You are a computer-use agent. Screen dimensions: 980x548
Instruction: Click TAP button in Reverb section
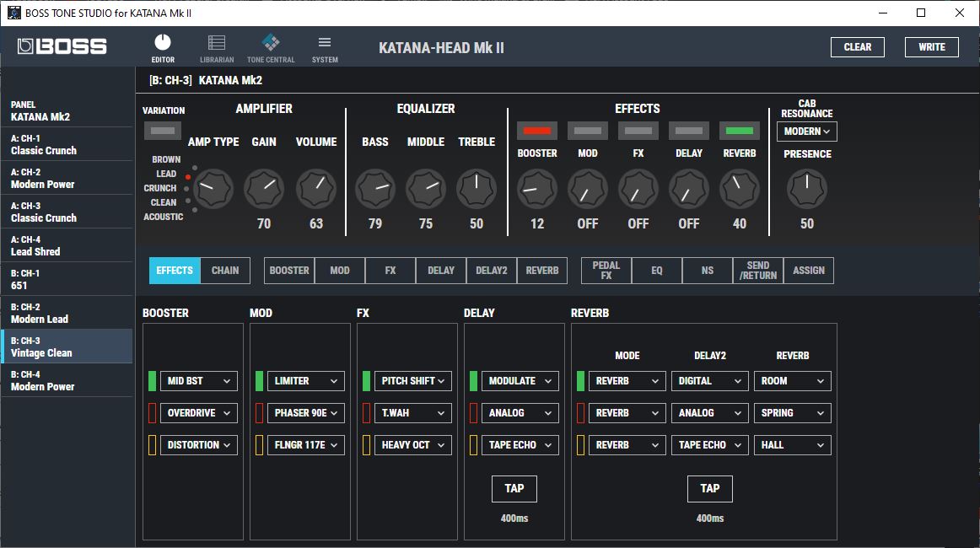710,489
